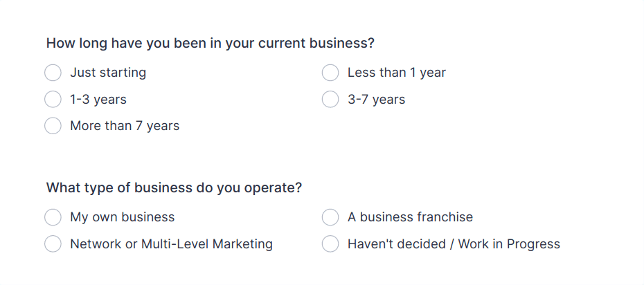This screenshot has height=285, width=644.
Task: Click the "More than 7 years" label text
Action: pyautogui.click(x=125, y=126)
